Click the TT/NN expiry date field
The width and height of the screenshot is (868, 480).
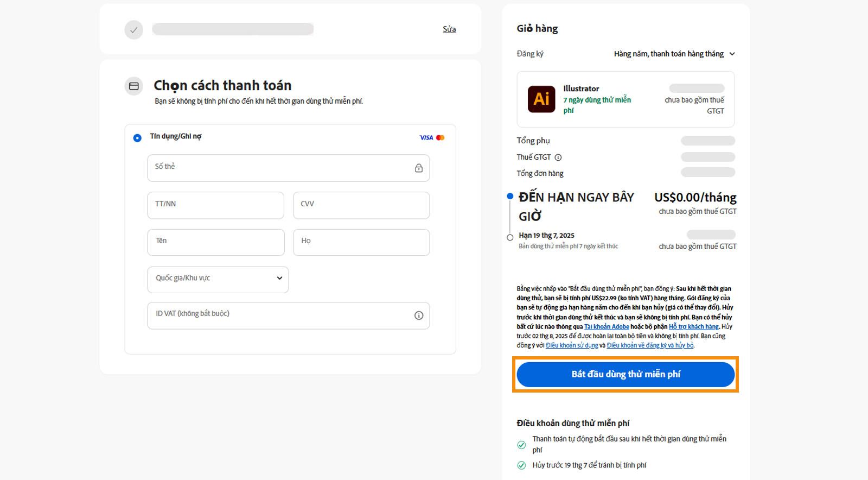pos(215,205)
